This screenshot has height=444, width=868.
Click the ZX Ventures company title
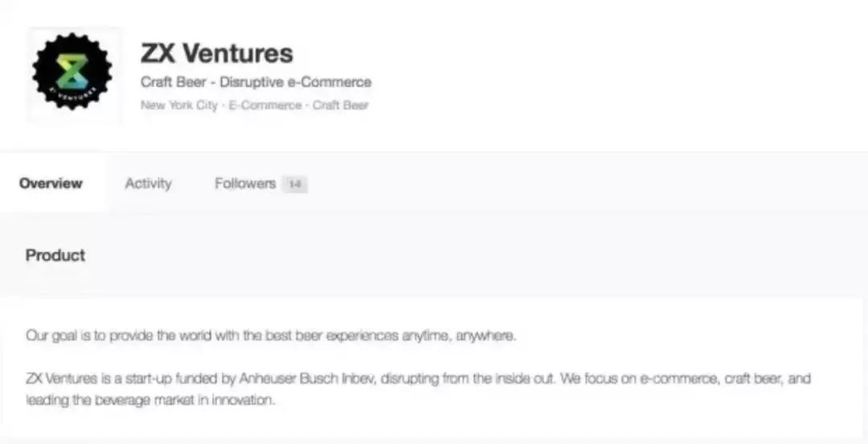tap(217, 53)
